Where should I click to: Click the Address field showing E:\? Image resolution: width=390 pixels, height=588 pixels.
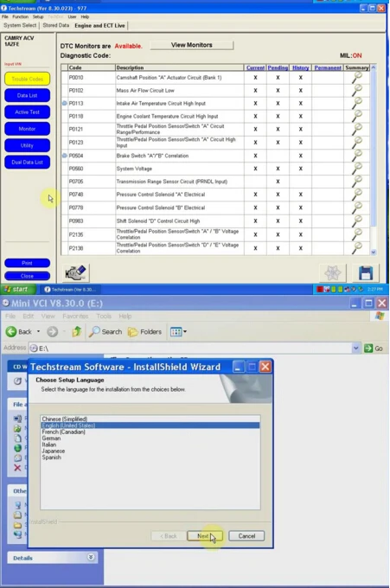coord(194,348)
